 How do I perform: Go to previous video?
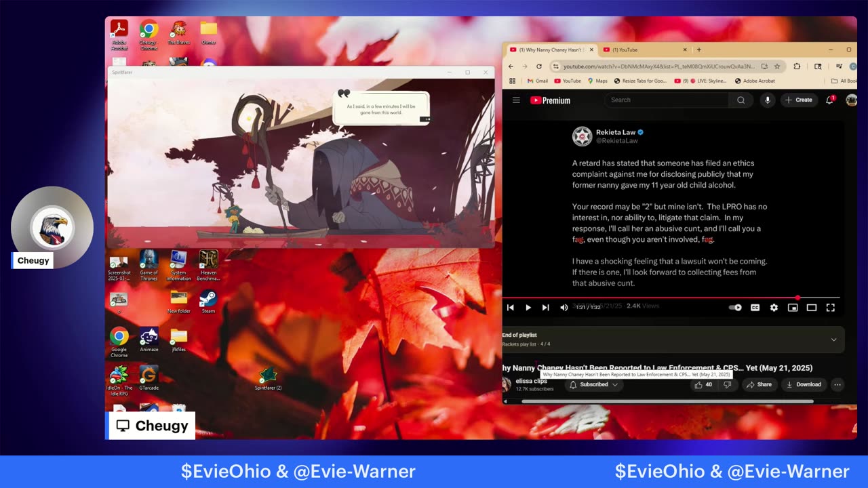(511, 308)
